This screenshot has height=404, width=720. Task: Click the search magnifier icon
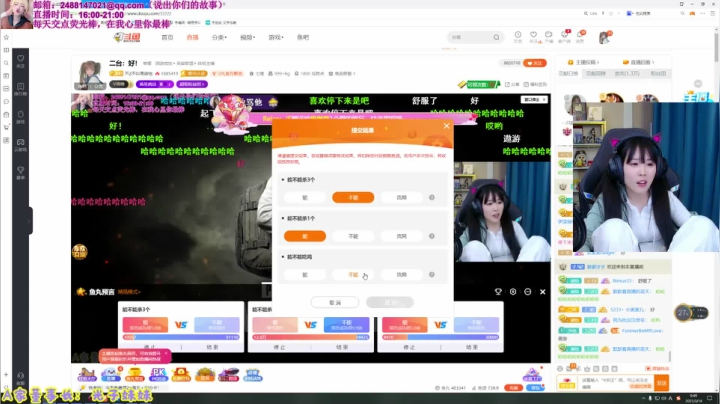496,37
